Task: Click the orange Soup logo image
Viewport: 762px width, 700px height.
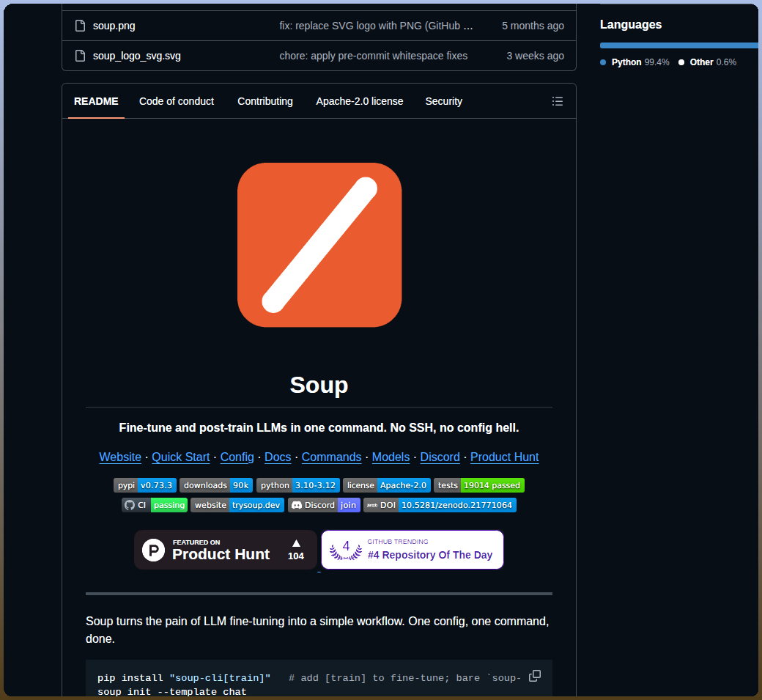Action: tap(319, 245)
